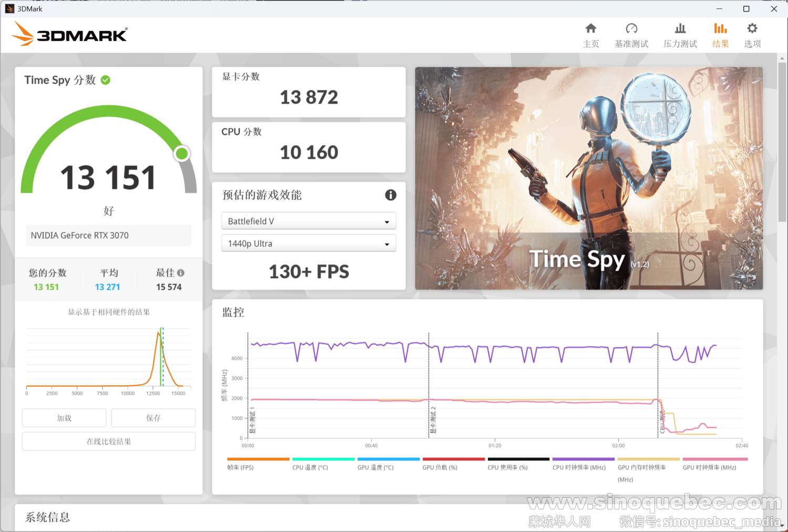
Task: Click the average score 13 271
Action: (107, 287)
